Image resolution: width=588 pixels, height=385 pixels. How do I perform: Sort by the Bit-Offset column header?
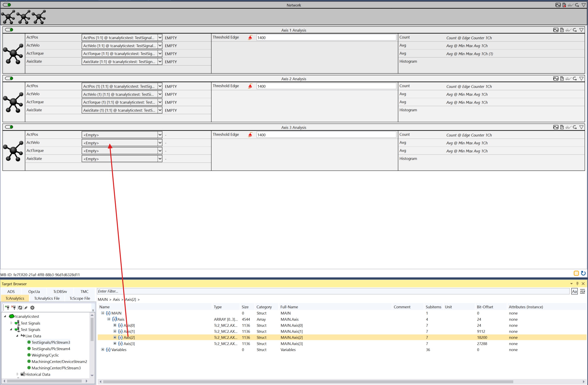click(485, 307)
